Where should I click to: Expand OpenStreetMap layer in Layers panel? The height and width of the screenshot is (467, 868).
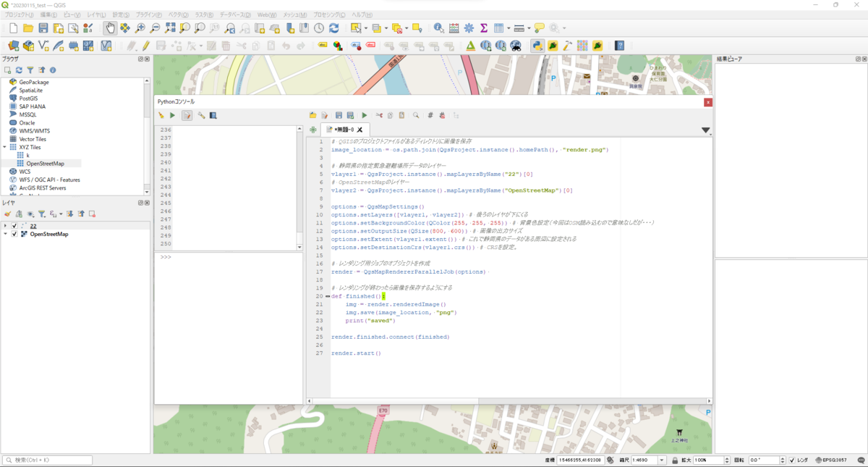(x=6, y=234)
